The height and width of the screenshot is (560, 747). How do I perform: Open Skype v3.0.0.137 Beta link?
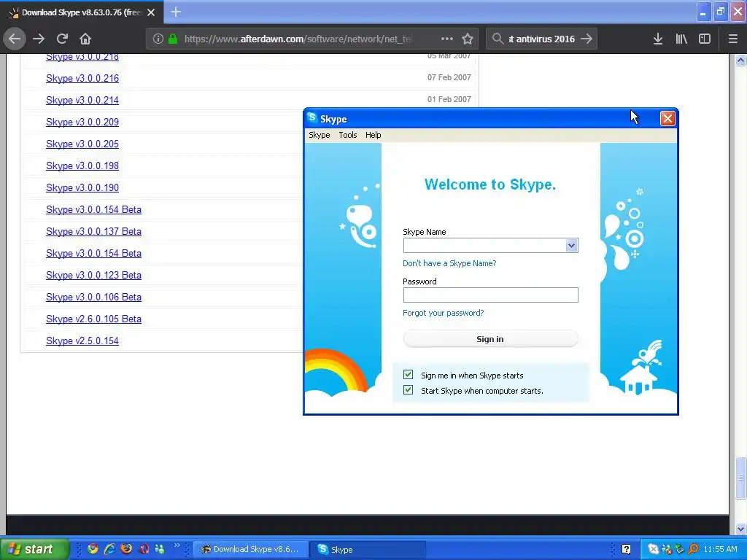pyautogui.click(x=93, y=231)
